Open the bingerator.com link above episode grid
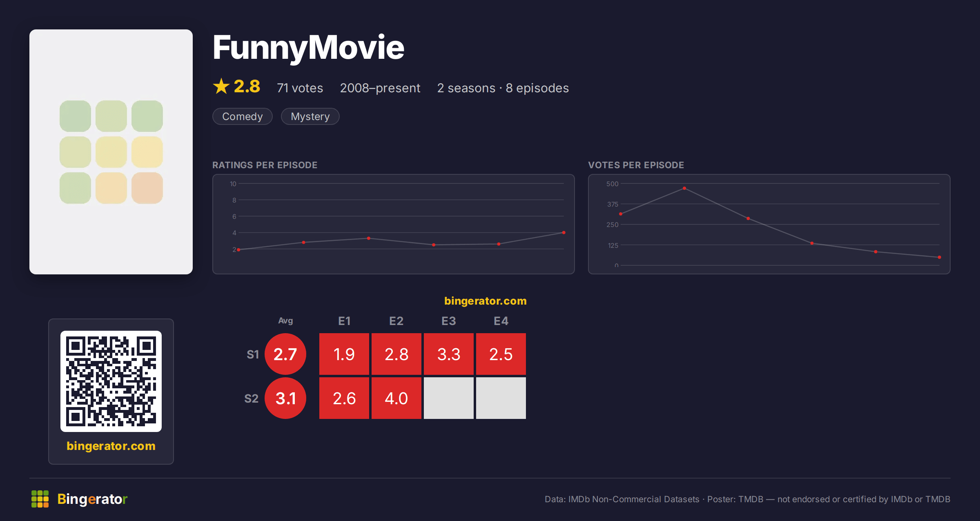The height and width of the screenshot is (521, 980). tap(486, 301)
